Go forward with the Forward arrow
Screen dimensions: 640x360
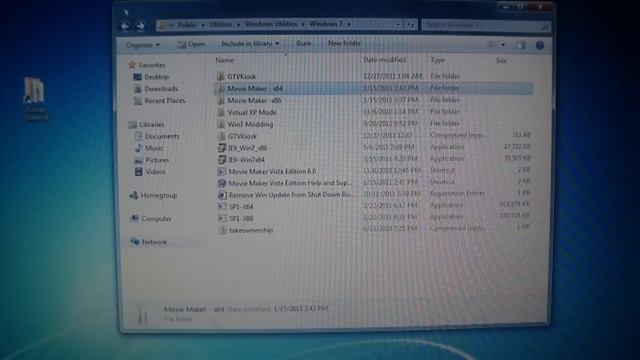pyautogui.click(x=140, y=26)
